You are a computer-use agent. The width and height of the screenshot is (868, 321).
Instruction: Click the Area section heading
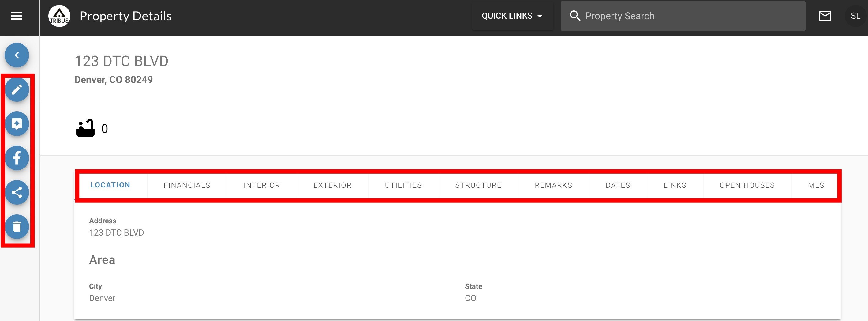102,260
